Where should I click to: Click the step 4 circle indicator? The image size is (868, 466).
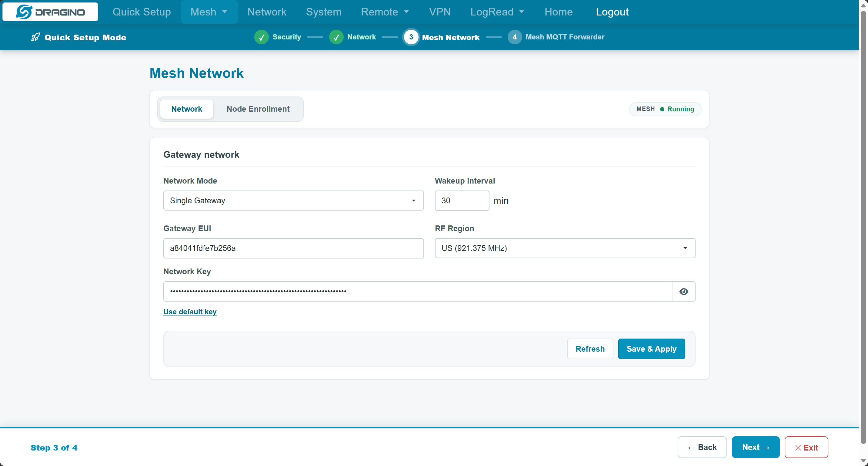(x=514, y=37)
